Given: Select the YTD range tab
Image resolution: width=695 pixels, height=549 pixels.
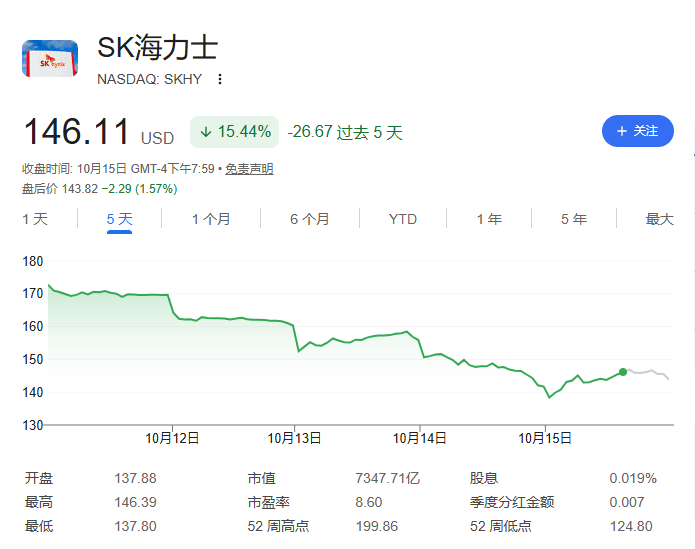Looking at the screenshot, I should click(x=402, y=219).
